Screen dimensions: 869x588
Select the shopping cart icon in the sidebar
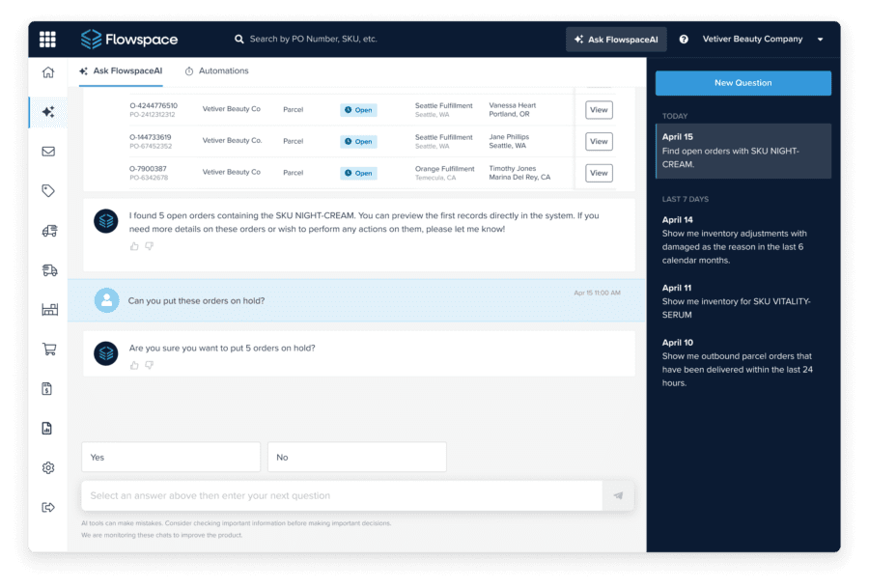(x=47, y=350)
